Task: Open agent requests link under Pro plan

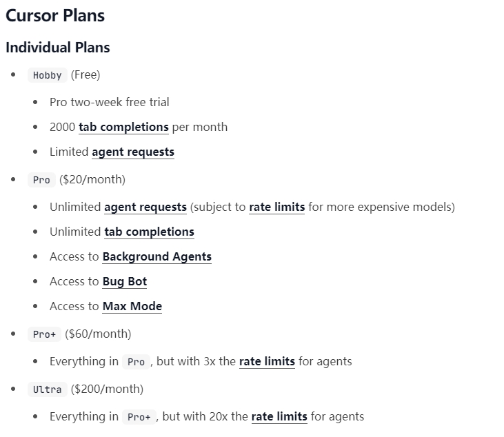Action: click(x=145, y=207)
